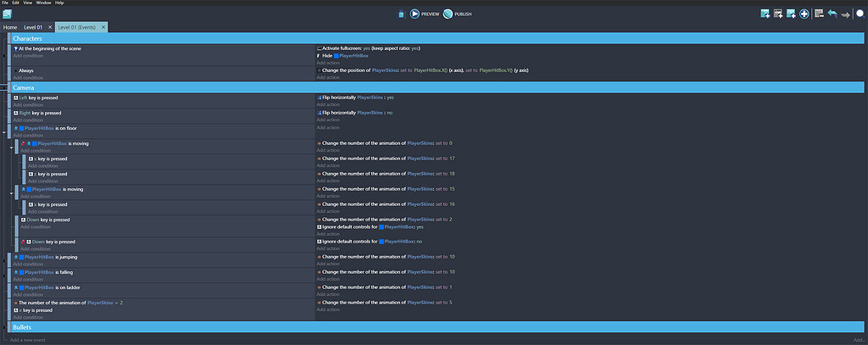The image size is (868, 345).
Task: Click 'The number of the animation of PlayerSkins = 2'
Action: (x=68, y=303)
